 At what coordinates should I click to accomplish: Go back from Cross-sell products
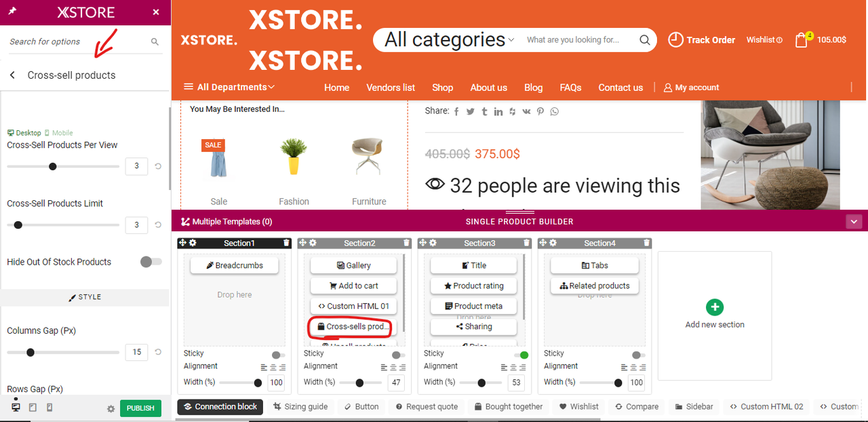[x=12, y=75]
